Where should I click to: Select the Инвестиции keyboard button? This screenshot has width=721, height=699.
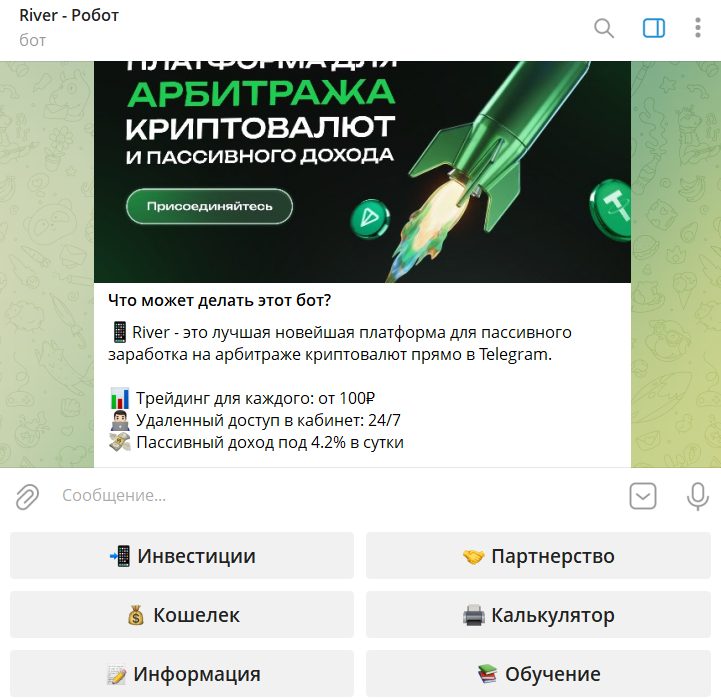coord(182,556)
